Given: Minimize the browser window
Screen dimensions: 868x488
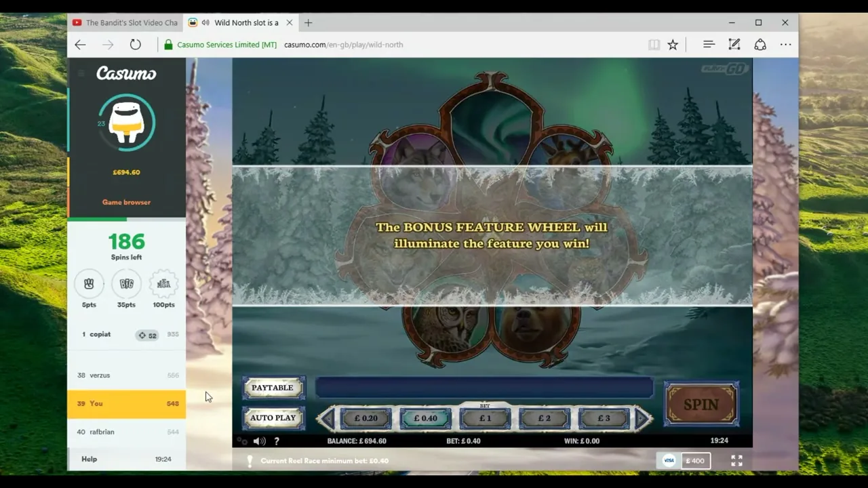Looking at the screenshot, I should [x=732, y=22].
